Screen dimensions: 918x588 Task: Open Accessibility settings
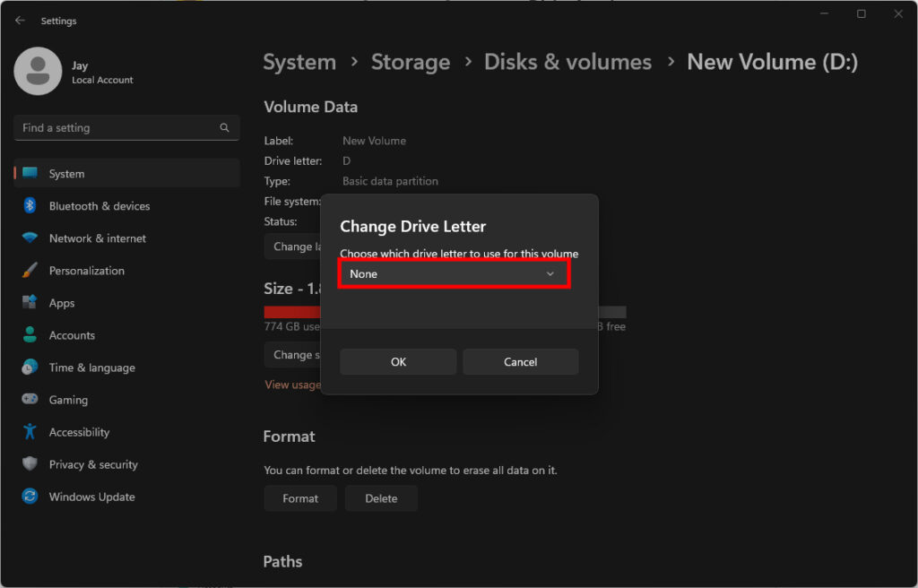coord(82,431)
